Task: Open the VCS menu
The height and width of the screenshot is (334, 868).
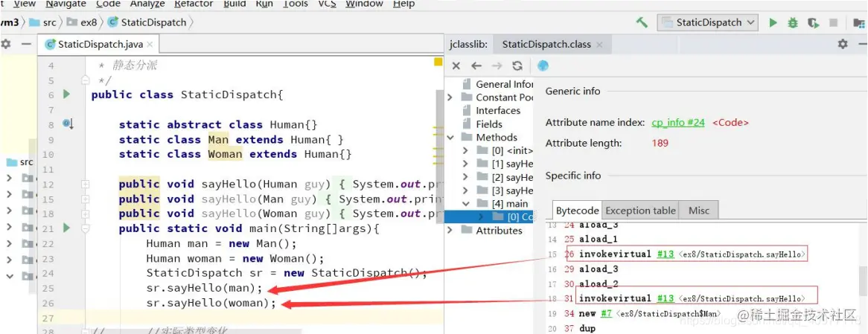Action: 327,4
